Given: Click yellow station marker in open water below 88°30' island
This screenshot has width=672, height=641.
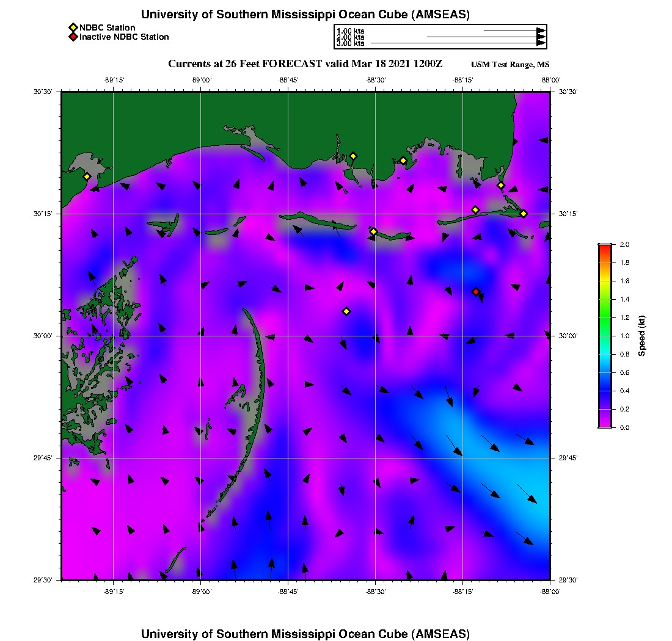Looking at the screenshot, I should coord(346,311).
